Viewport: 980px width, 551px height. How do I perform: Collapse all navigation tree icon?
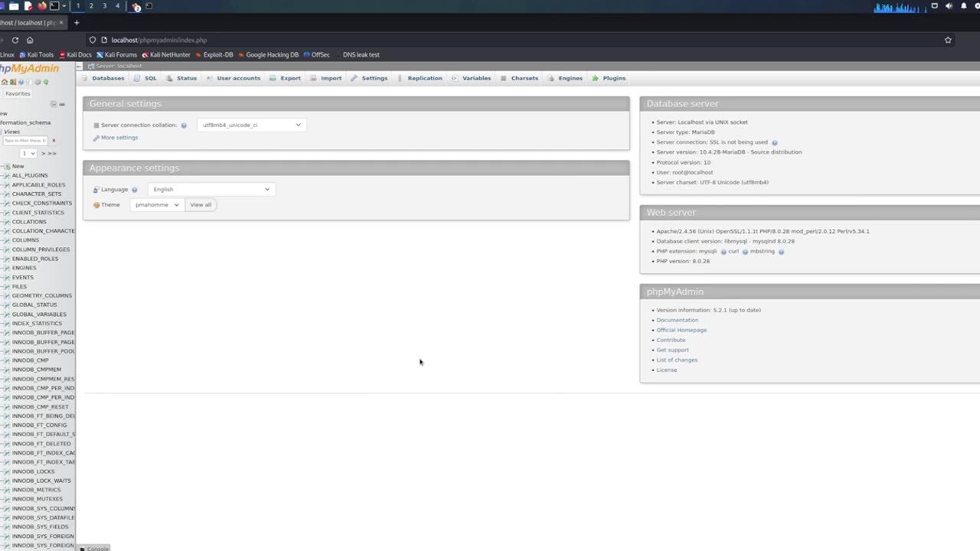pyautogui.click(x=54, y=104)
